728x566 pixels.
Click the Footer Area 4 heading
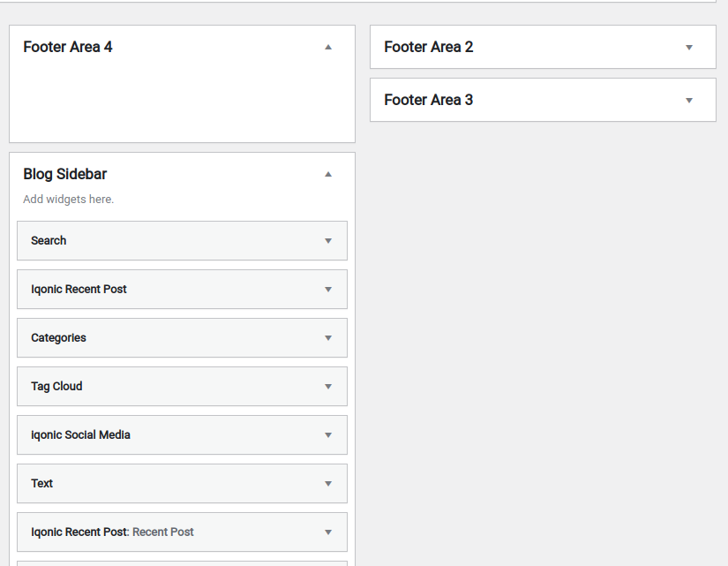(x=68, y=47)
